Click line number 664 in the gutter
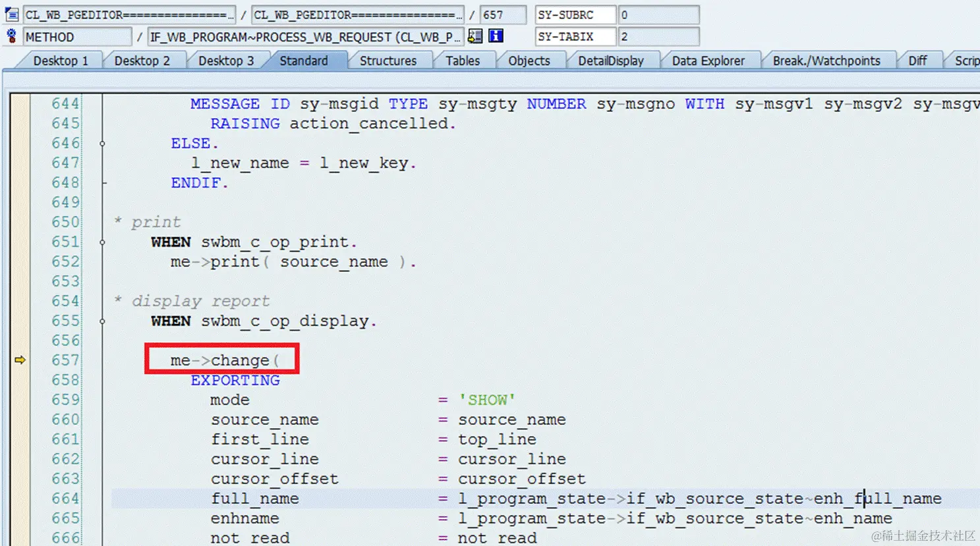 point(65,499)
